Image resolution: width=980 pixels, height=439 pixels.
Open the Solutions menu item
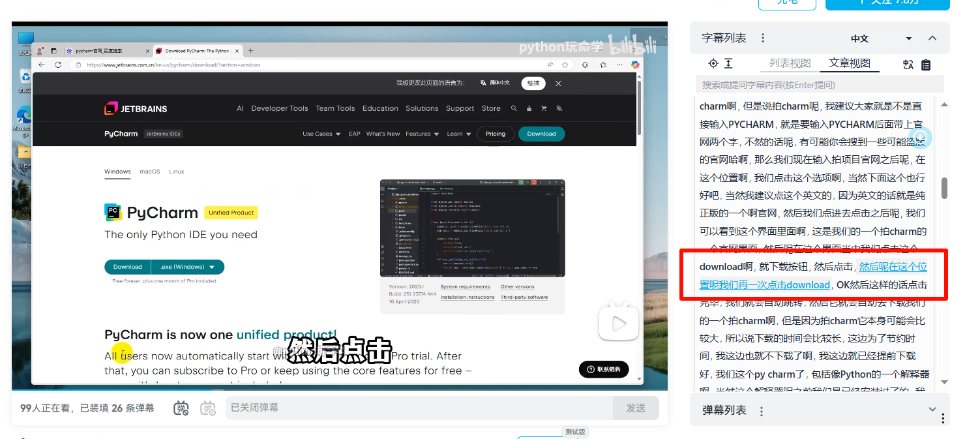422,108
